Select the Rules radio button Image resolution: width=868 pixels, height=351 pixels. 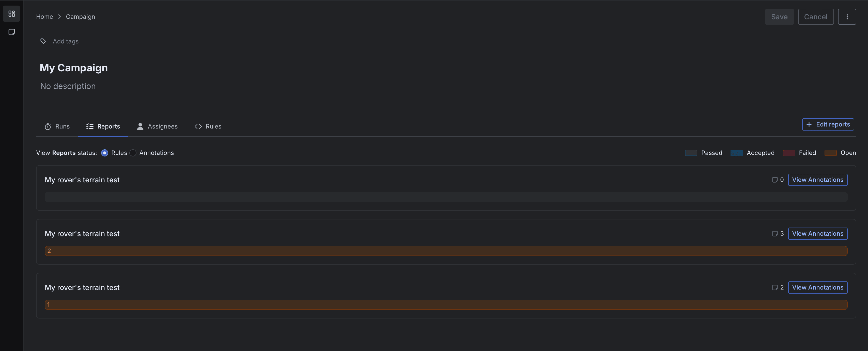click(105, 153)
